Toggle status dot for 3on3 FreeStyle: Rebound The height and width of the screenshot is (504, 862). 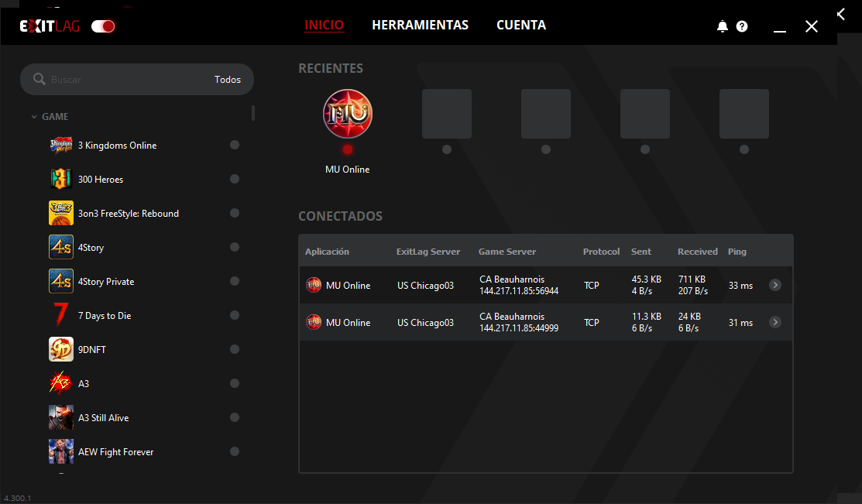point(235,213)
